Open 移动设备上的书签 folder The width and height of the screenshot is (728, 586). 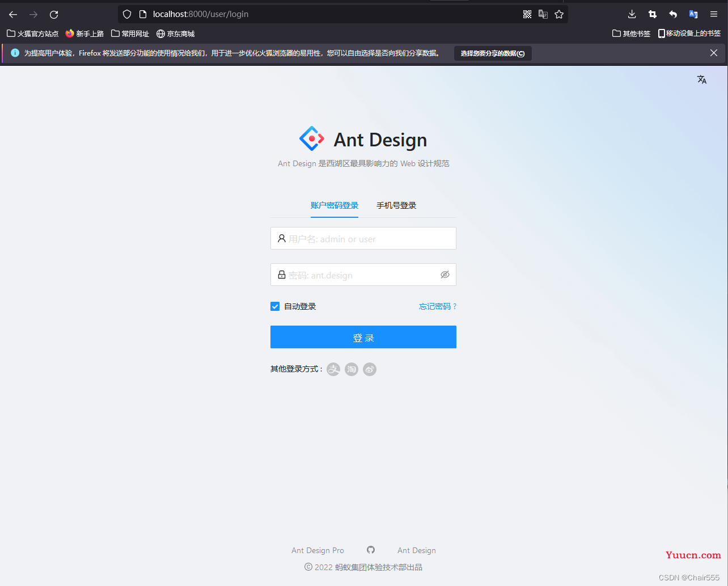point(689,33)
